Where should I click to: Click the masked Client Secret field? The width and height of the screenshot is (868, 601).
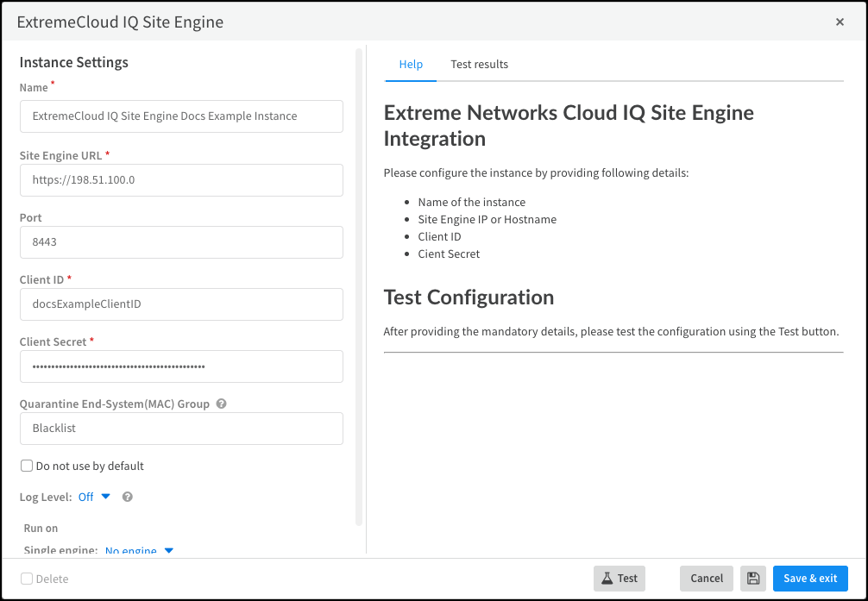[181, 366]
